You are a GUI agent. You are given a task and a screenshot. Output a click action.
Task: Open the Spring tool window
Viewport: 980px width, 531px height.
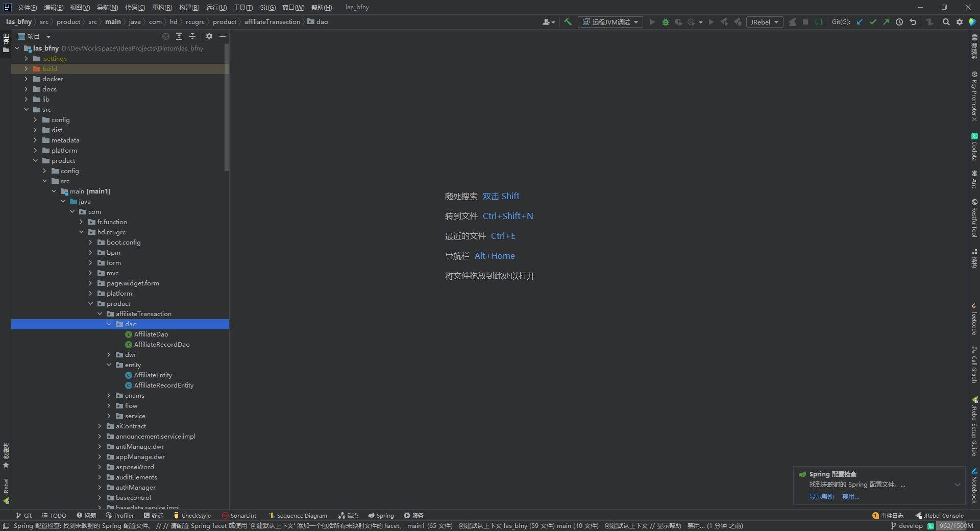click(381, 516)
